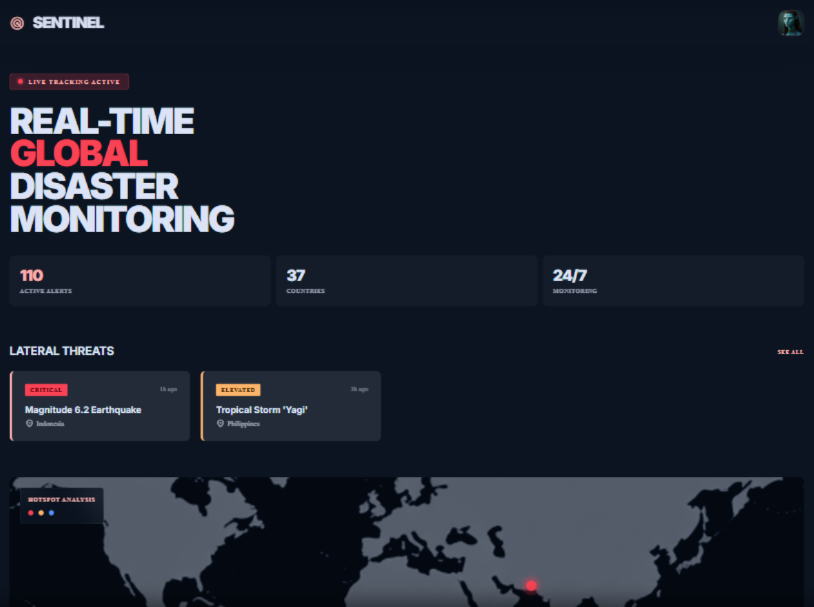Click the Critical severity tag
Image resolution: width=814 pixels, height=607 pixels.
pyautogui.click(x=46, y=390)
